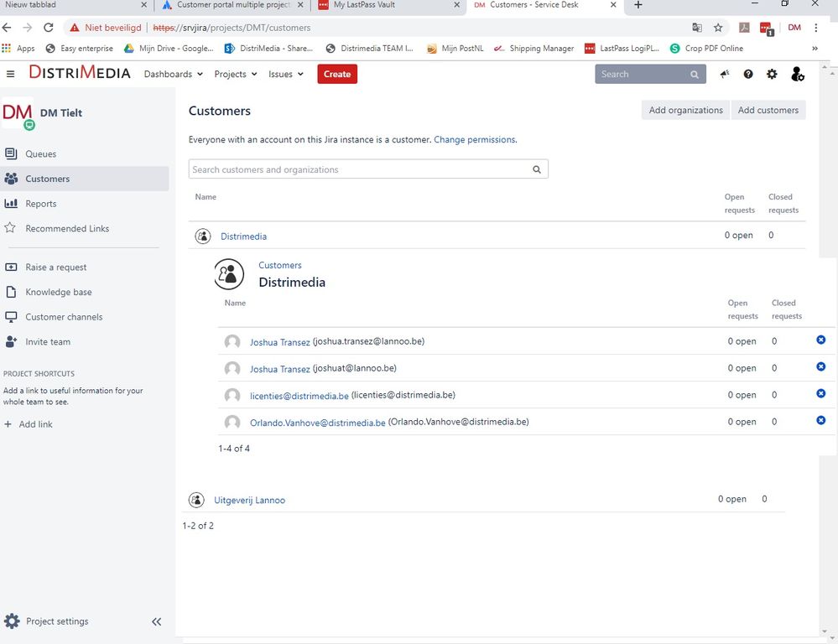Open the feedback megaphone icon

click(x=724, y=74)
